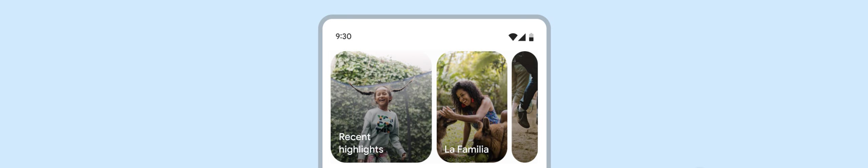Tap the laughing girl's face with braids
This screenshot has width=868, height=168.
pyautogui.click(x=383, y=97)
